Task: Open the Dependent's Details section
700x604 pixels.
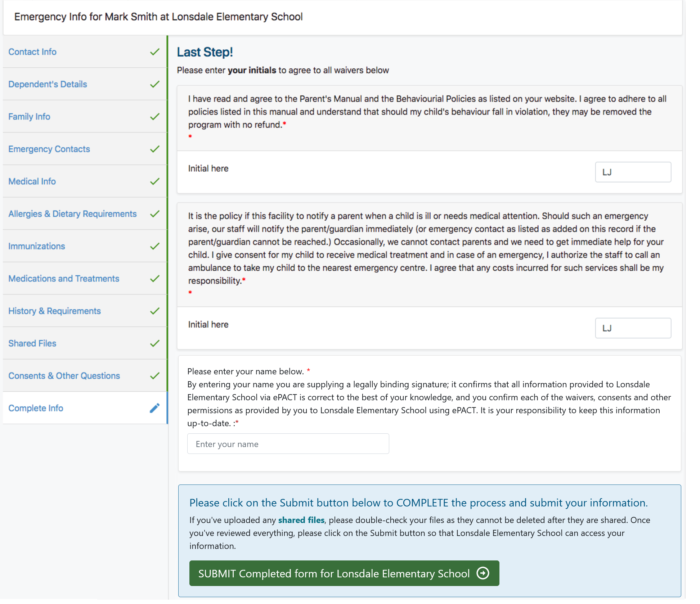Action: [x=48, y=84]
